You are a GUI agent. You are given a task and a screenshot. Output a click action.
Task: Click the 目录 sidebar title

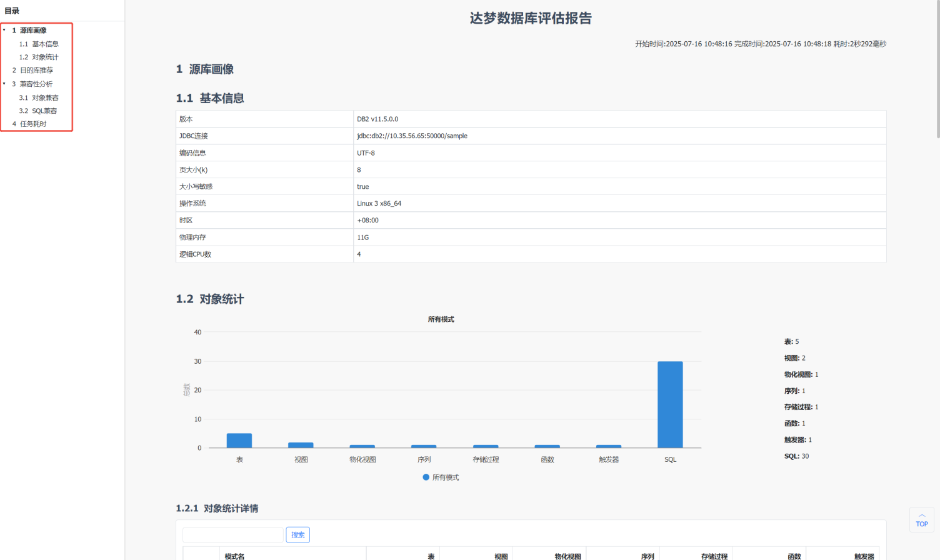[x=12, y=11]
